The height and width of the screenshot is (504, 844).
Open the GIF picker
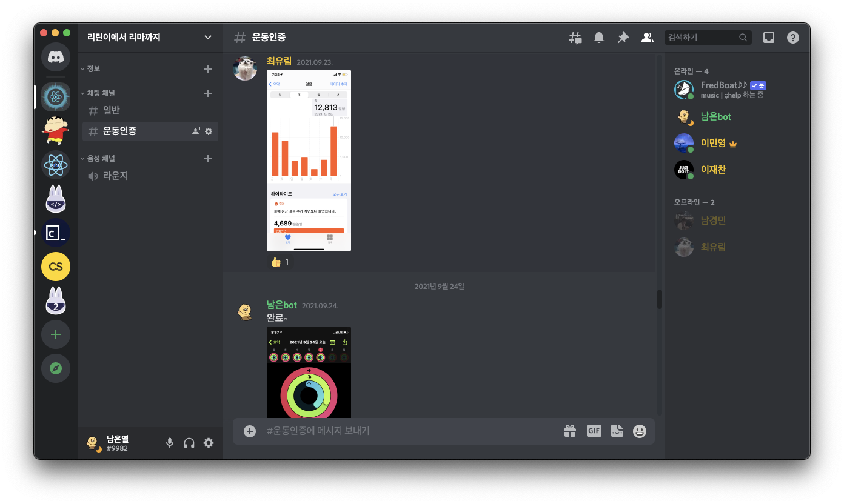[594, 431]
